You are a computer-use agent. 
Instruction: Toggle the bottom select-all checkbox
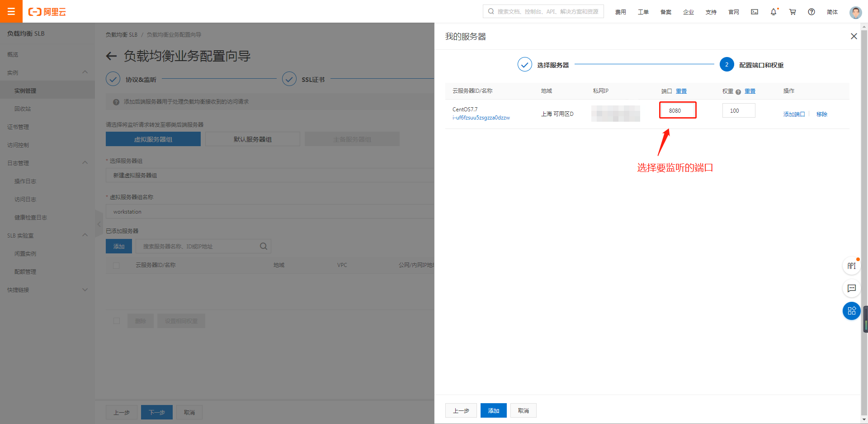pyautogui.click(x=117, y=321)
